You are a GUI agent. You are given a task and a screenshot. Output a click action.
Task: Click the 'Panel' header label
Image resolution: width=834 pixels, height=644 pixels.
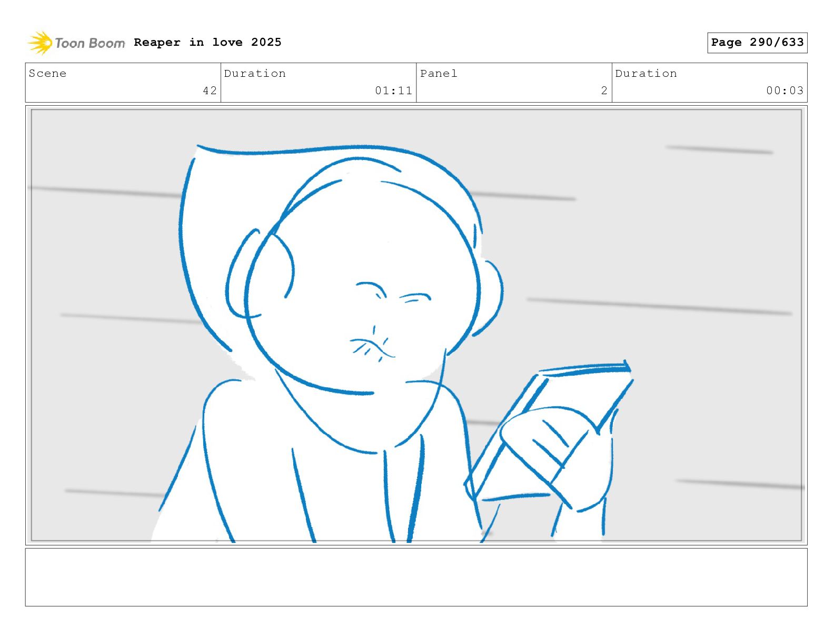click(x=439, y=73)
